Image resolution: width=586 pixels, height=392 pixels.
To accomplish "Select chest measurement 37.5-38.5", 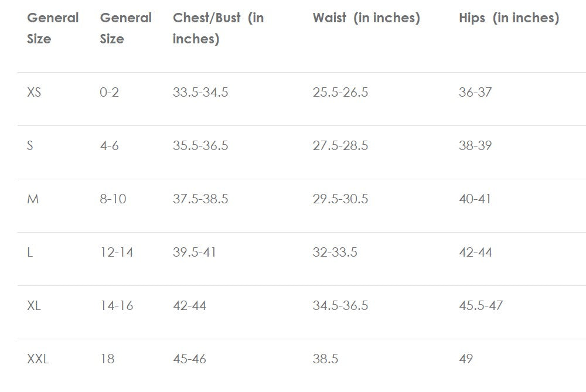I will tap(200, 199).
